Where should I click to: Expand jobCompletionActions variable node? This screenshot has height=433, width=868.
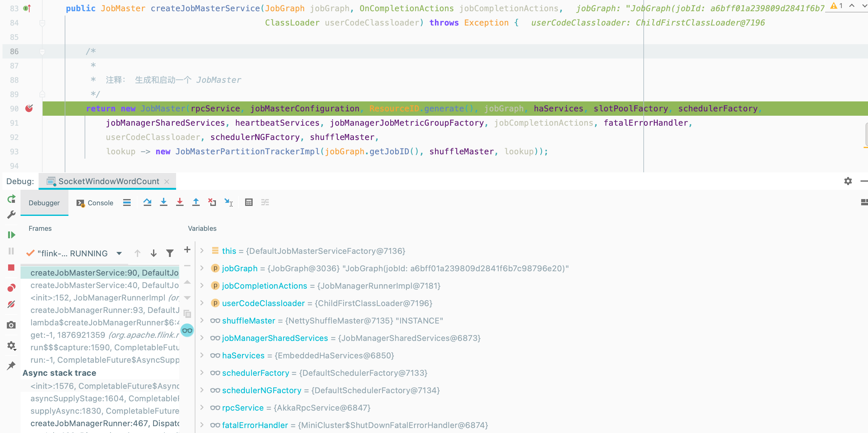click(x=202, y=286)
